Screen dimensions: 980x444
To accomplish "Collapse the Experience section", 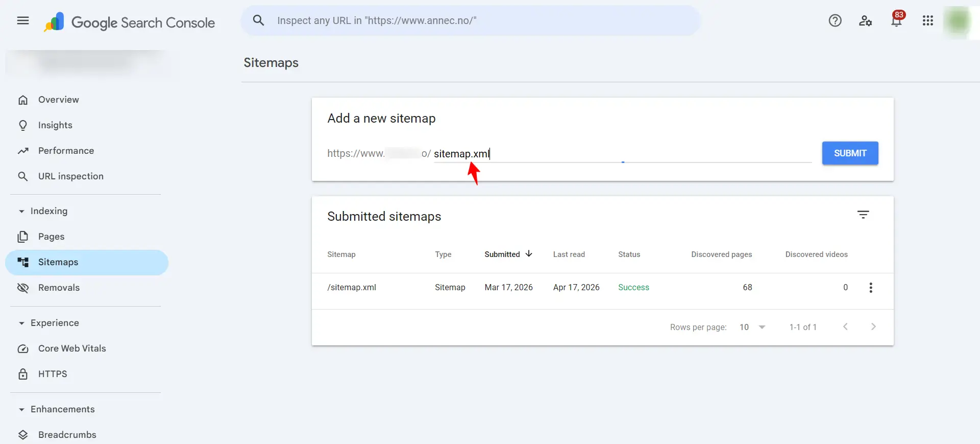I will 21,323.
